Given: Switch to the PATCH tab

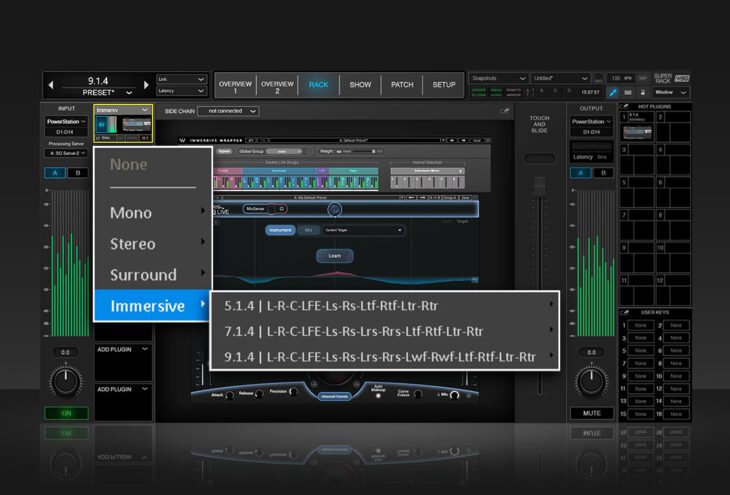Looking at the screenshot, I should tap(402, 85).
